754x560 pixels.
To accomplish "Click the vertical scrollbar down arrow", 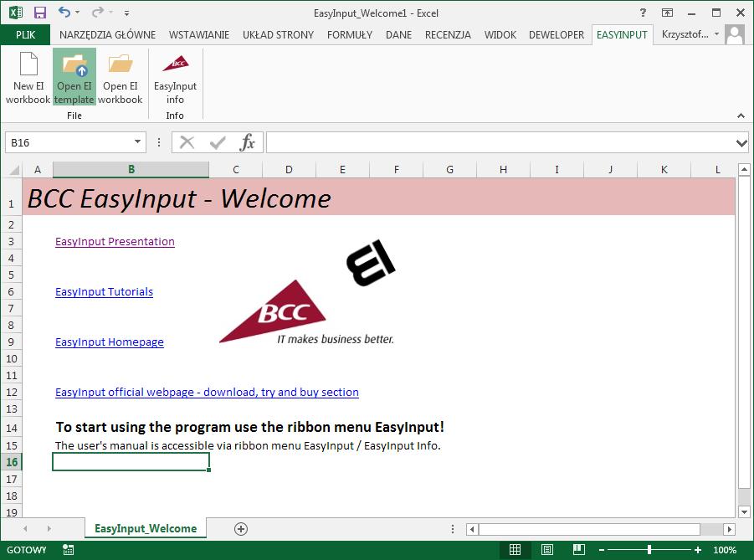I will [x=744, y=512].
